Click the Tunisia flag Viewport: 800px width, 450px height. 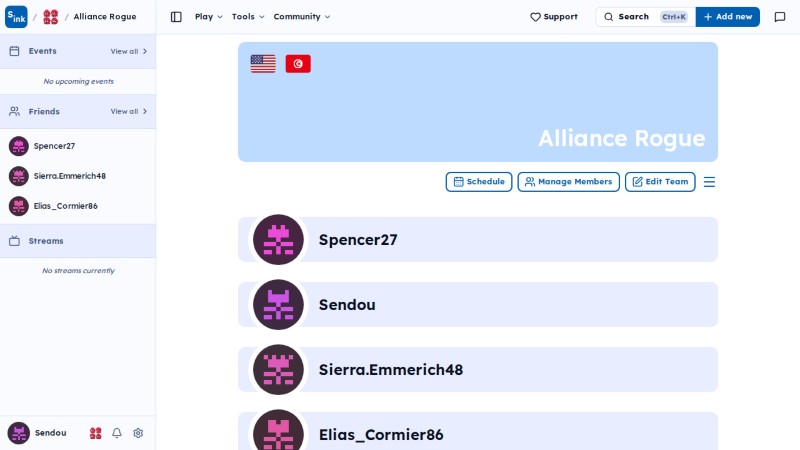point(298,64)
